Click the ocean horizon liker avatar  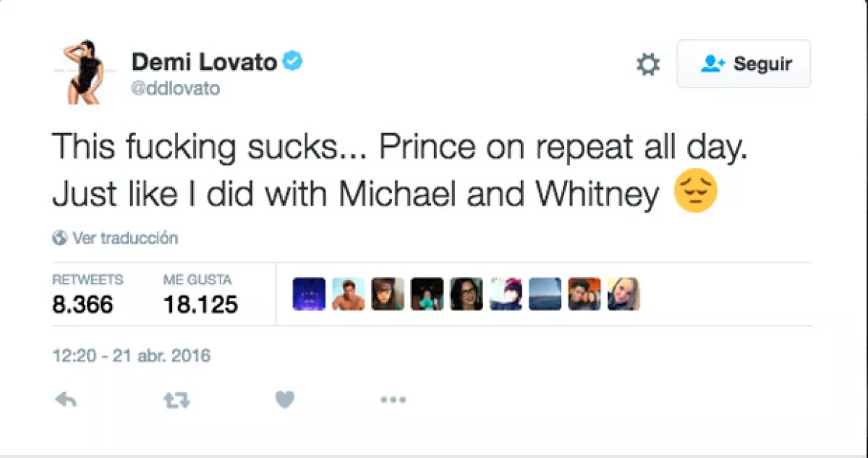(x=545, y=294)
